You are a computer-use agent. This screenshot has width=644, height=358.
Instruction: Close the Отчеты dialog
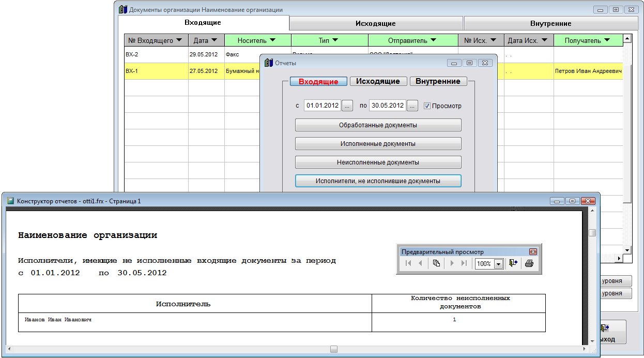(x=484, y=63)
